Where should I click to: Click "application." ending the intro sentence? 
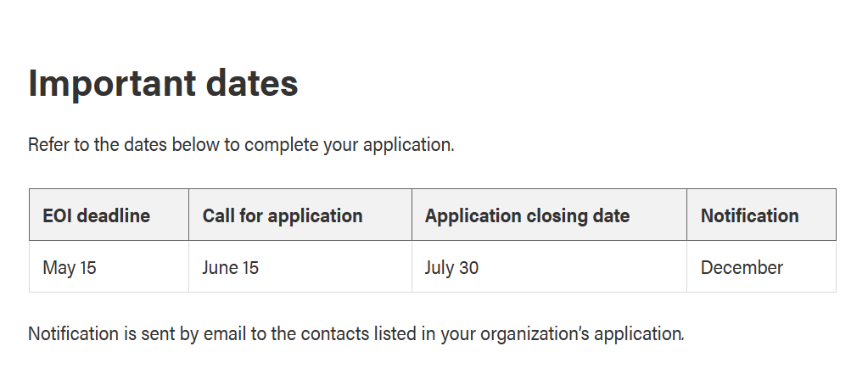point(409,144)
